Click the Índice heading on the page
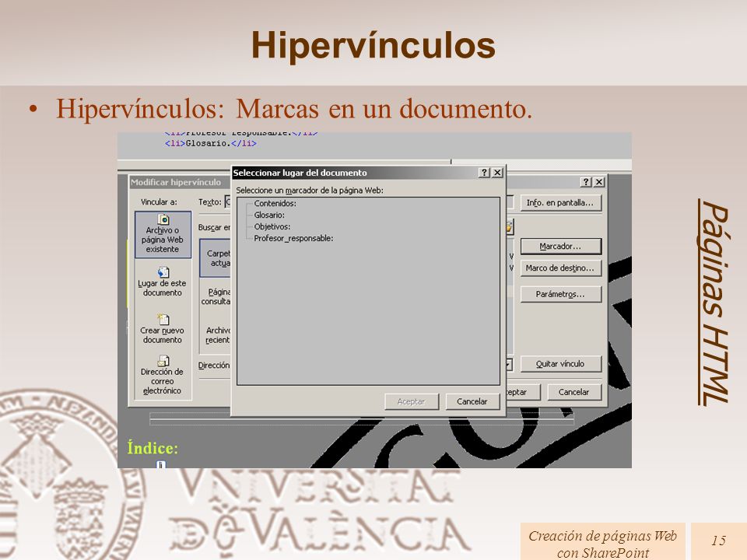The height and width of the screenshot is (560, 747). (x=153, y=448)
